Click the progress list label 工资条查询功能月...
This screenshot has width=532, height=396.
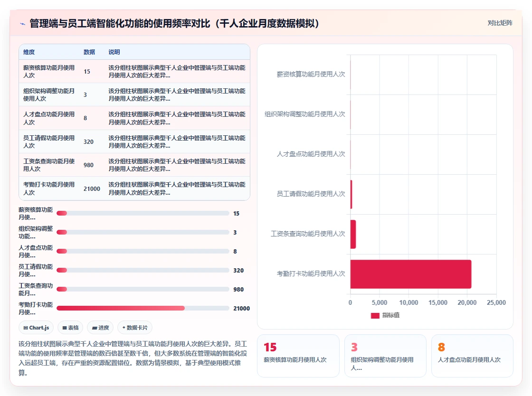coord(36,289)
